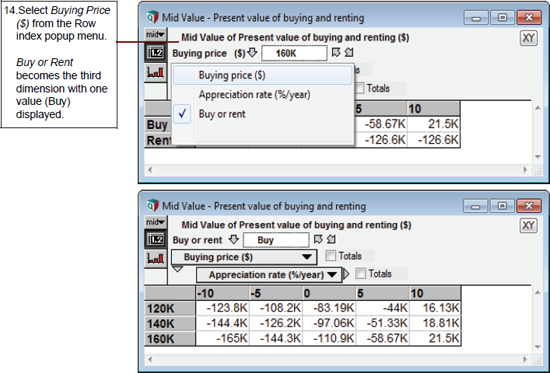Close the bottom Mid Value window
Viewport: 550px width, 373px height.
coord(529,206)
